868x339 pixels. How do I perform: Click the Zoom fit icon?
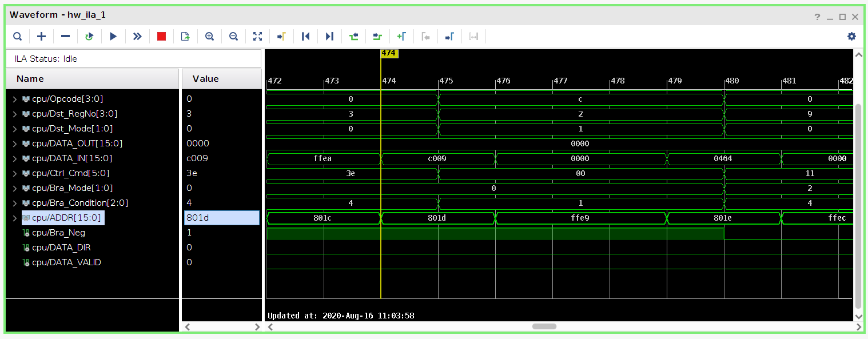pyautogui.click(x=257, y=37)
